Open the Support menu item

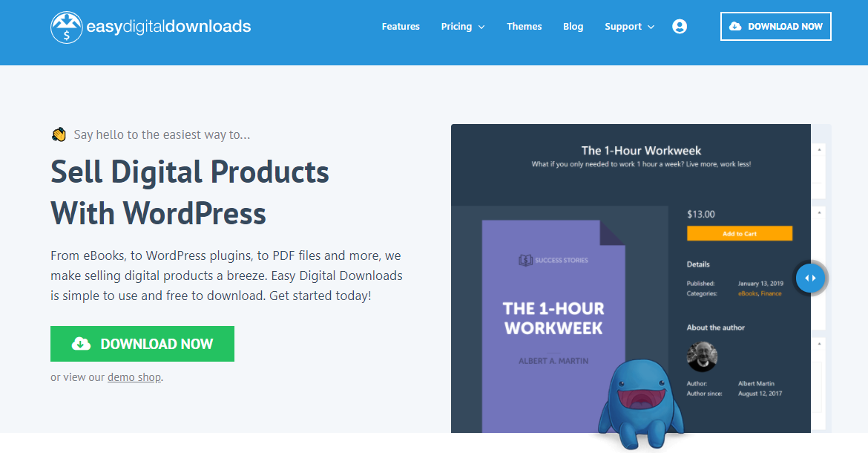pos(623,27)
